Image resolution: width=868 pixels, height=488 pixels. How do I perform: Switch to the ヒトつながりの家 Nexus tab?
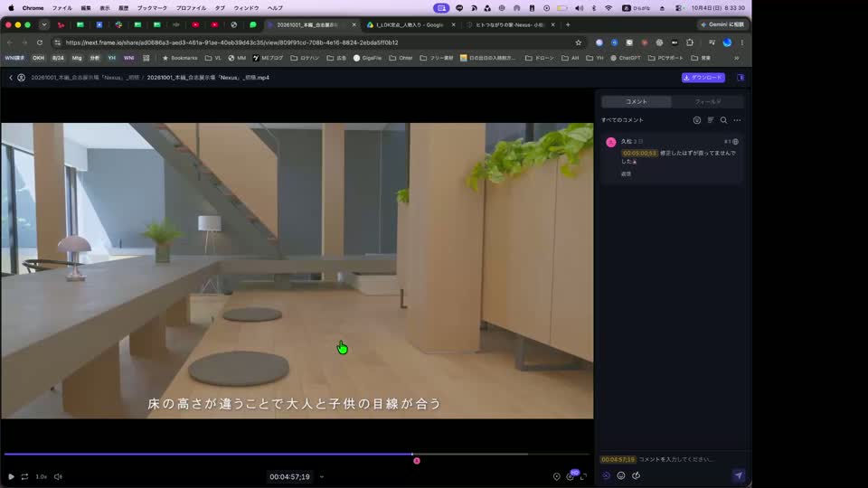(510, 25)
